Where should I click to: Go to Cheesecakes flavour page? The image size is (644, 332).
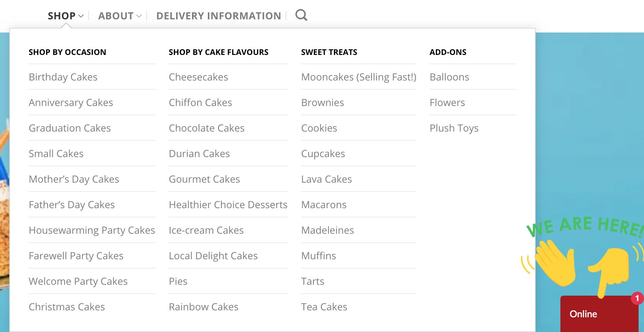click(198, 77)
